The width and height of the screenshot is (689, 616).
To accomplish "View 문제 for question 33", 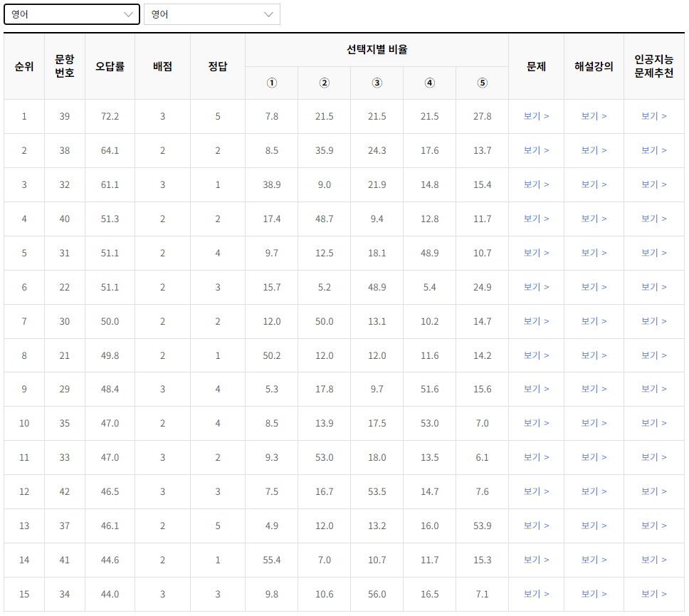I will (x=537, y=457).
